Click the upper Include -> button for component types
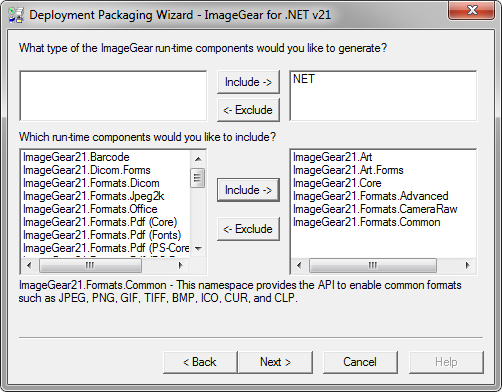 pyautogui.click(x=248, y=82)
